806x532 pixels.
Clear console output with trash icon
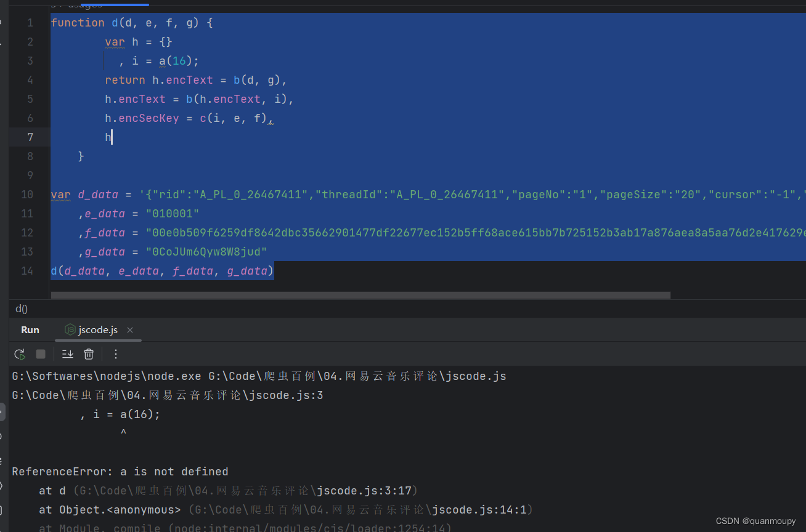click(89, 354)
